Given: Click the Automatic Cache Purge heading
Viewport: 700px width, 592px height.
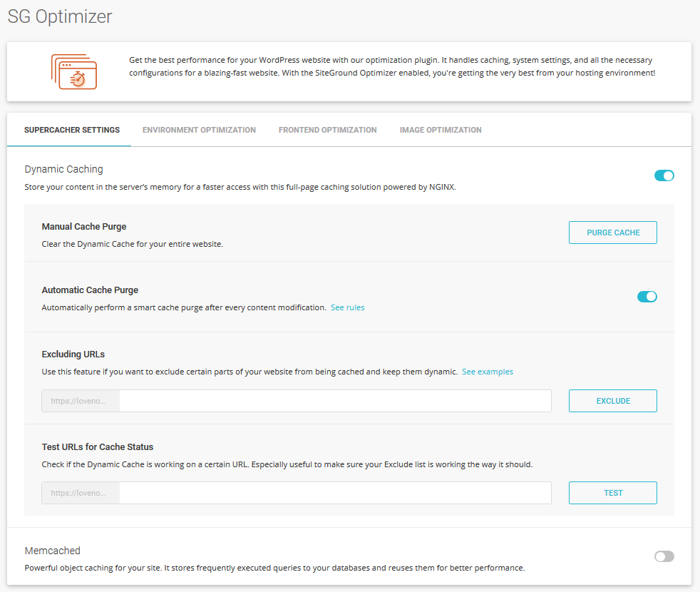Looking at the screenshot, I should 90,290.
